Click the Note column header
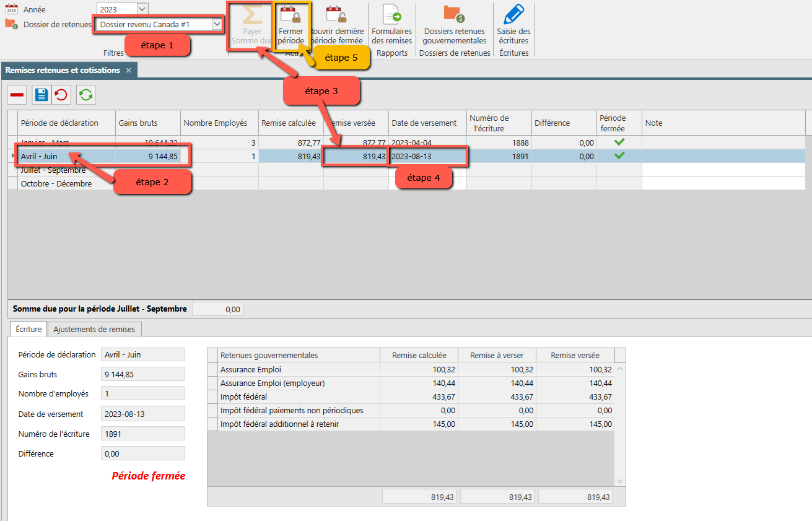This screenshot has width=812, height=521. [x=723, y=123]
